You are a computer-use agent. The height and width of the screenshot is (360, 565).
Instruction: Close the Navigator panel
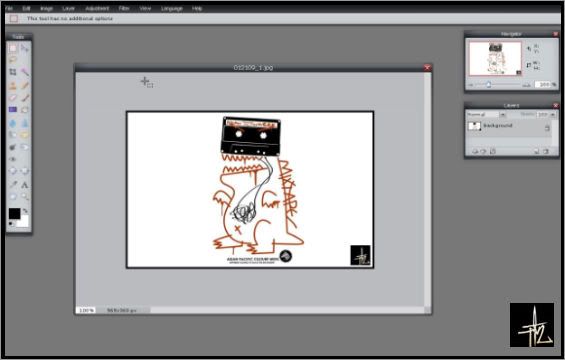556,34
